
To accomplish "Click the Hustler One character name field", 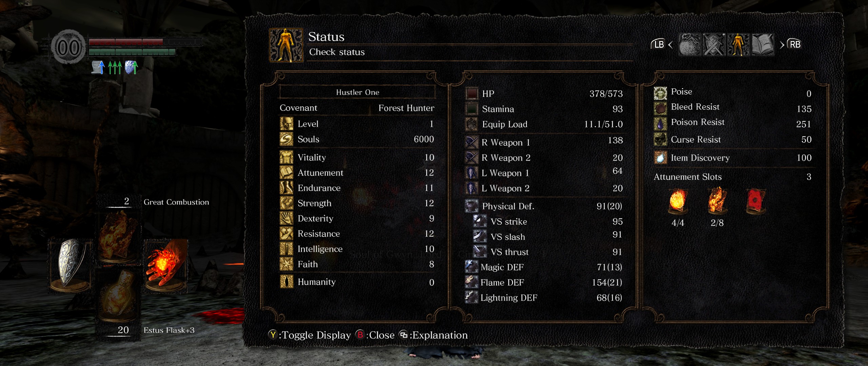I will 357,92.
